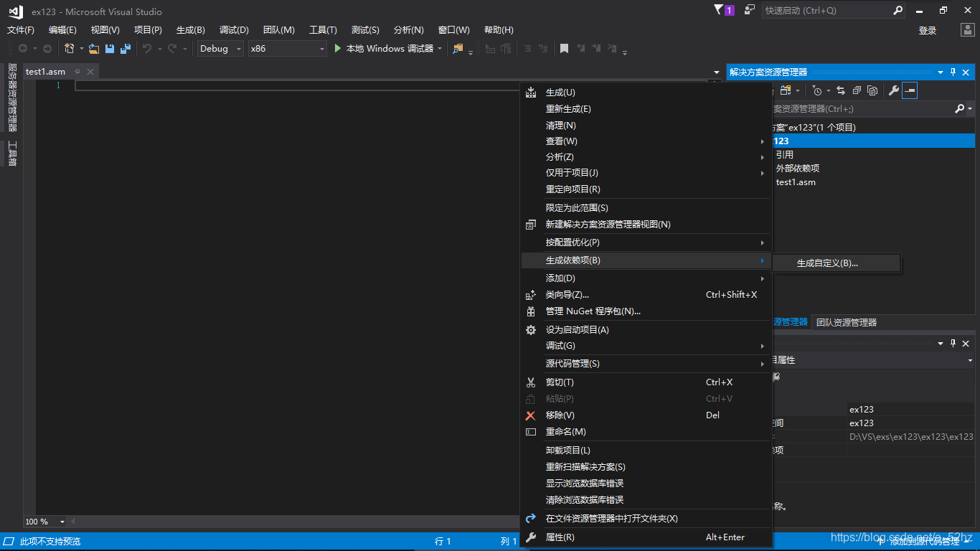Open 管理 NuGet 程序包(N)...
The height and width of the screenshot is (551, 980).
pos(646,311)
